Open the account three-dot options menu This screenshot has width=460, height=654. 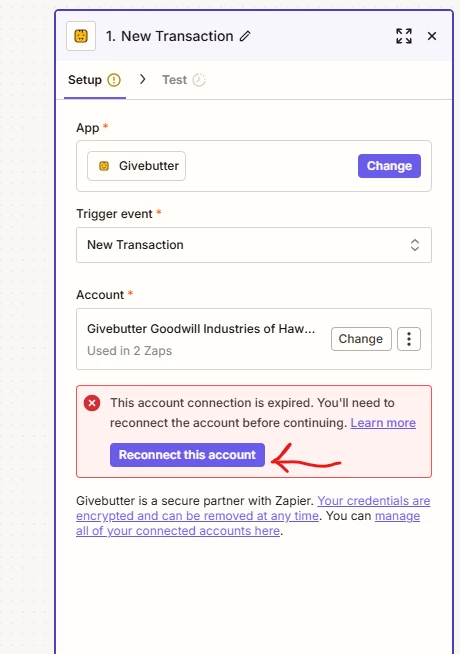[409, 339]
